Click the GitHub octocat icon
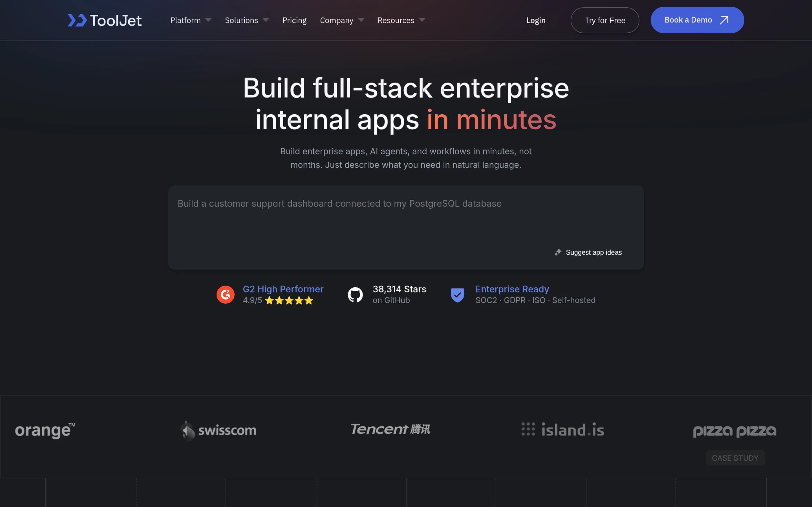 (355, 295)
